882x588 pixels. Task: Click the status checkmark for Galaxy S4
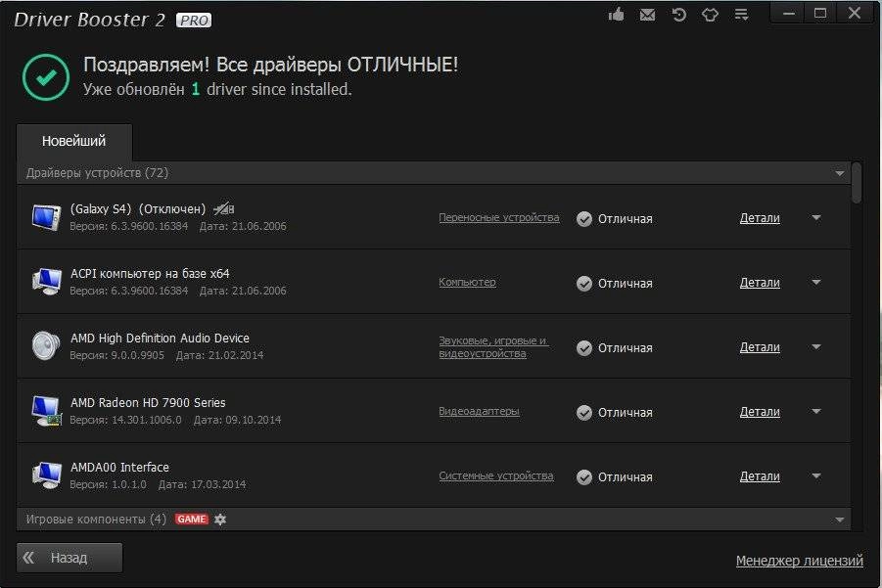tap(584, 219)
